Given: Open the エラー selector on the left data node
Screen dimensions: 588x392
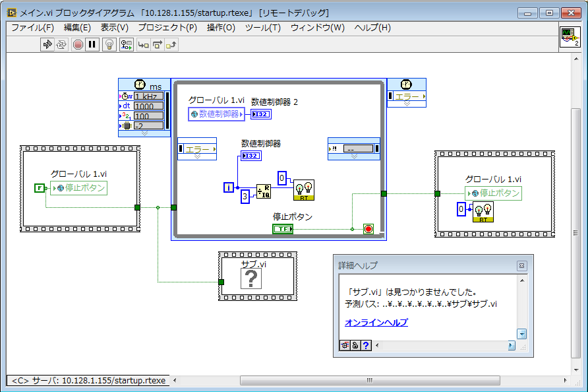Looking at the screenshot, I should 199,149.
